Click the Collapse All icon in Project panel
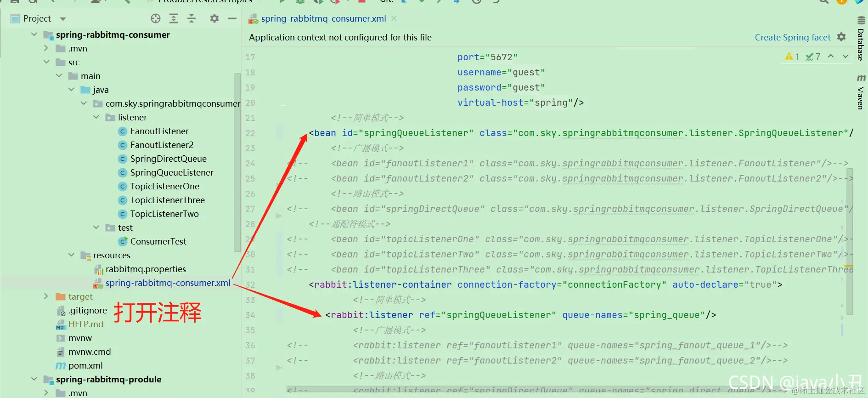868x398 pixels. point(192,18)
